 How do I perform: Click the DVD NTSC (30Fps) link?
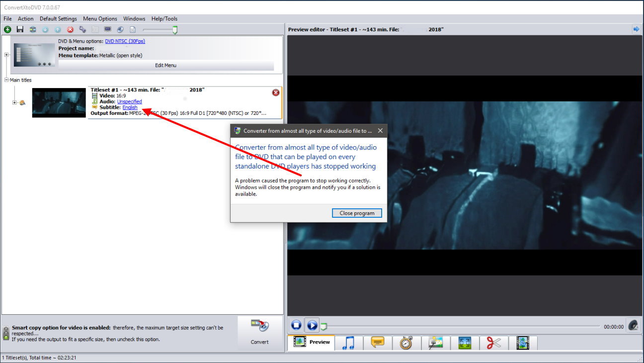click(125, 41)
